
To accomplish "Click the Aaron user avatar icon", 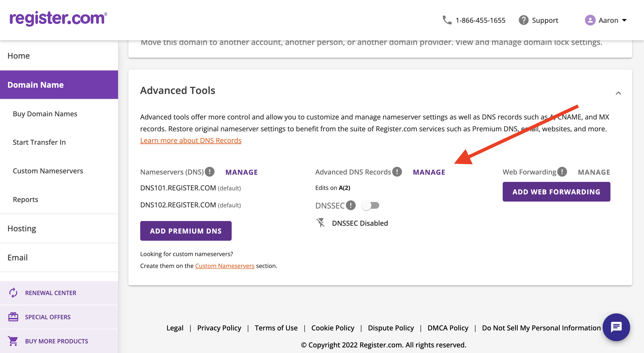I will click(x=590, y=20).
